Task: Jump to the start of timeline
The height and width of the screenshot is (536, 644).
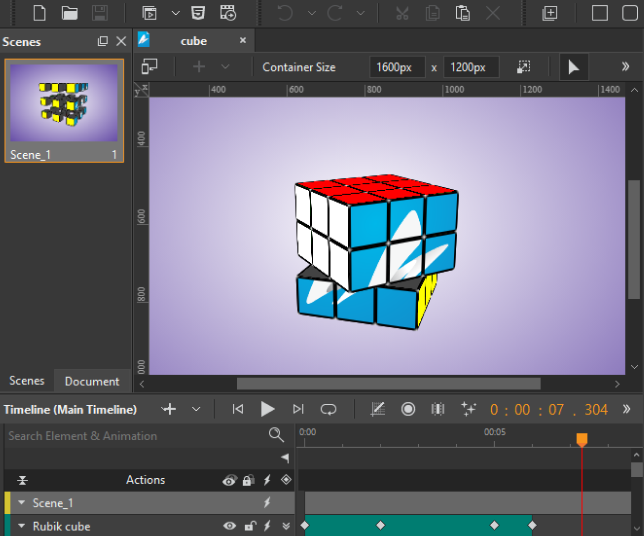Action: (237, 409)
